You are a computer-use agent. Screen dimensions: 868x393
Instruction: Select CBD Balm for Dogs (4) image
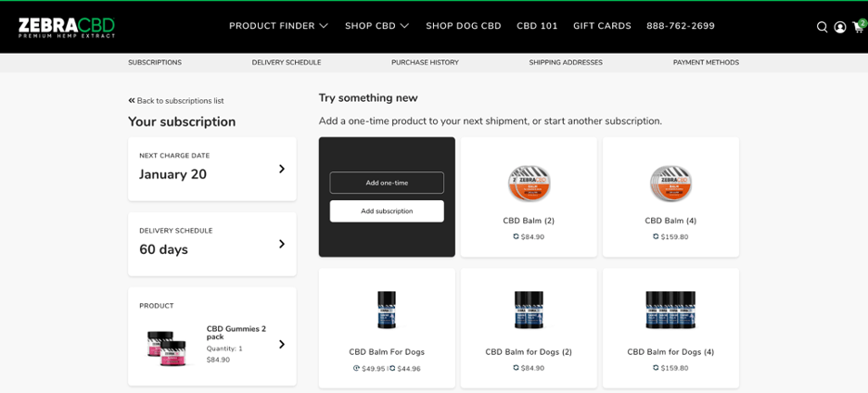click(670, 311)
